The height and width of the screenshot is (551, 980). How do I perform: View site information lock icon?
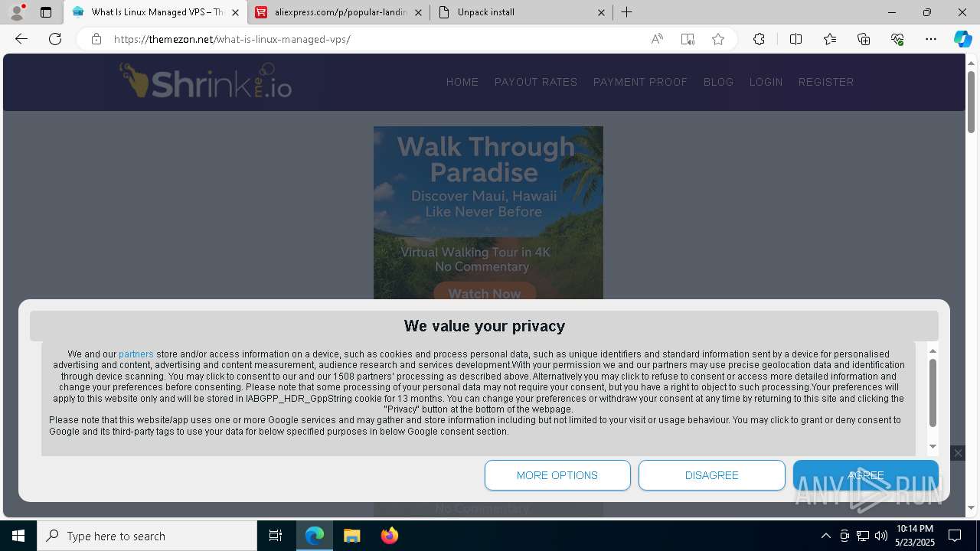coord(96,39)
